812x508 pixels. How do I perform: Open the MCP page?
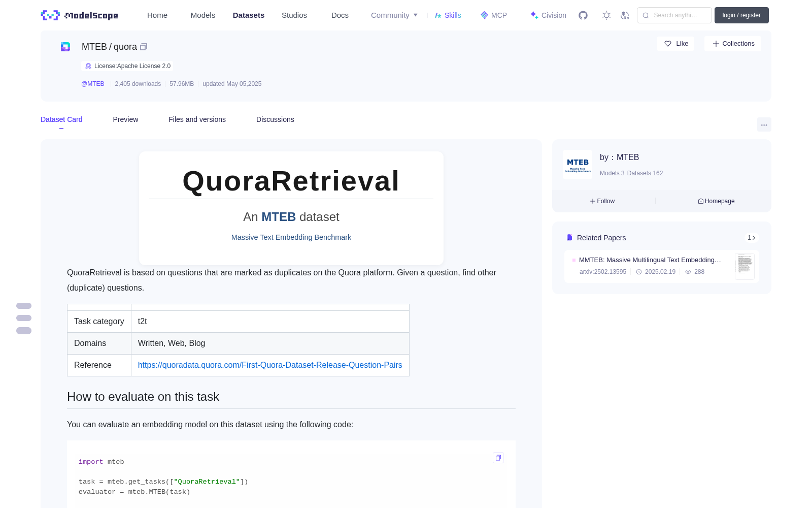[x=494, y=15]
